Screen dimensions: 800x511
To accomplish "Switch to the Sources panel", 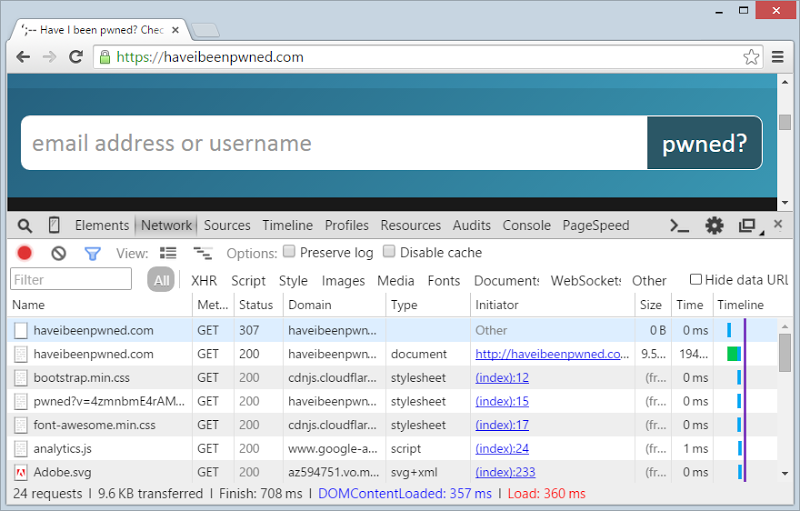I will pos(227,225).
